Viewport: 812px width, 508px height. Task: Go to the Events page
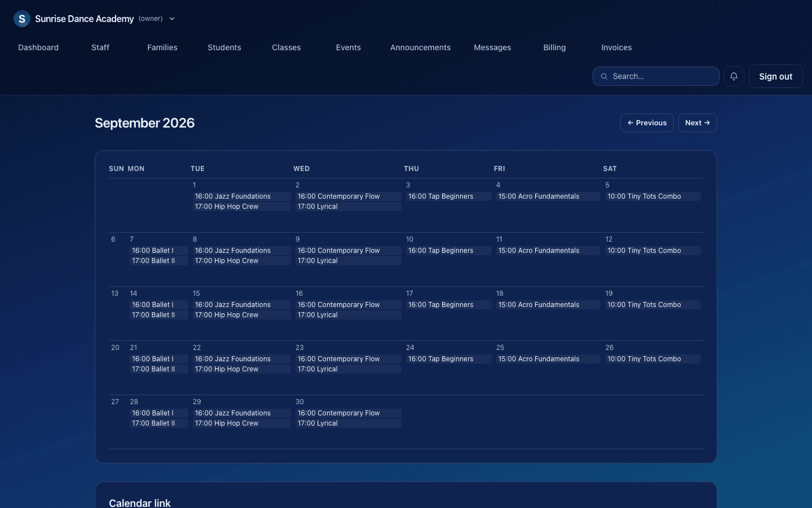pos(348,47)
